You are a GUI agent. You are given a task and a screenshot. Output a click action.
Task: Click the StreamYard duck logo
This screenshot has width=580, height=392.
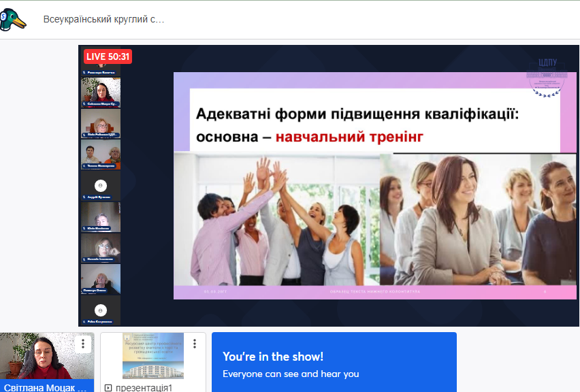(x=14, y=20)
